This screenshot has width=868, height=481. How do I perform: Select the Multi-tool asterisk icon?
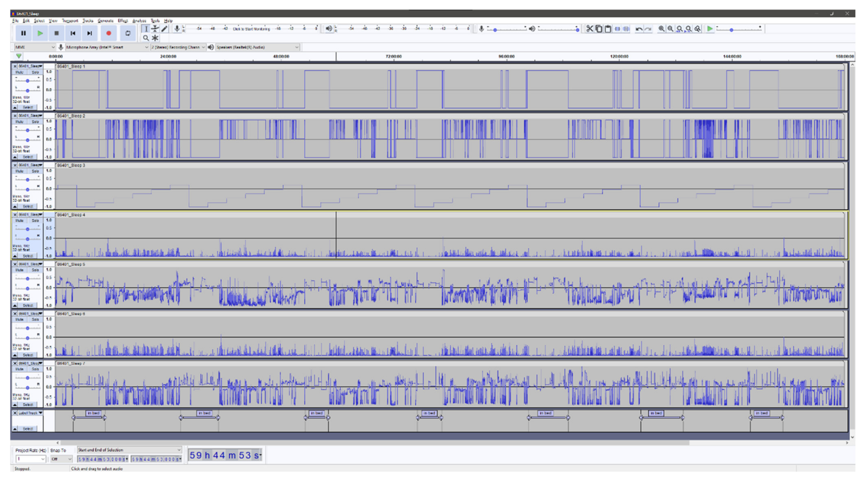pos(155,38)
